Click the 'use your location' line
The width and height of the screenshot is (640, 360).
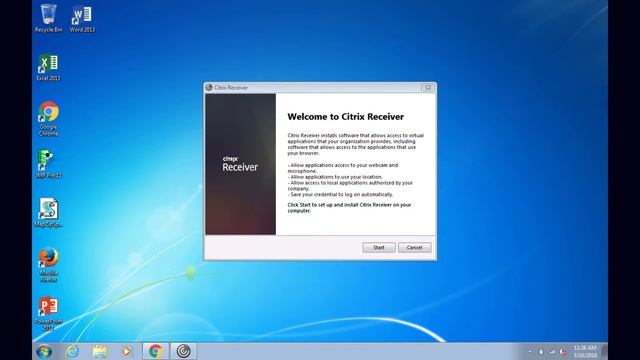(335, 177)
